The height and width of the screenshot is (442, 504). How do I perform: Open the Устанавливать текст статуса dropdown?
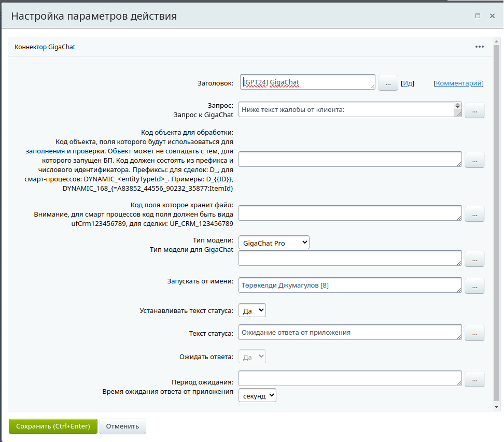click(252, 310)
